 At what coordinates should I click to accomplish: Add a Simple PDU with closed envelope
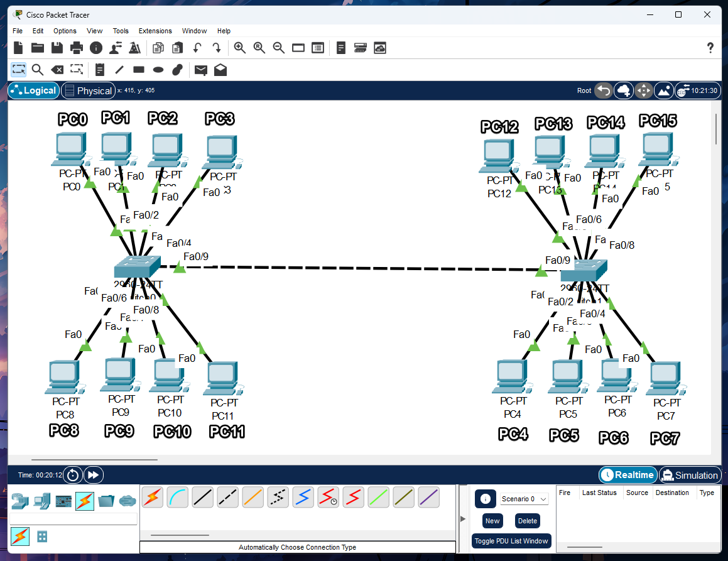point(201,70)
